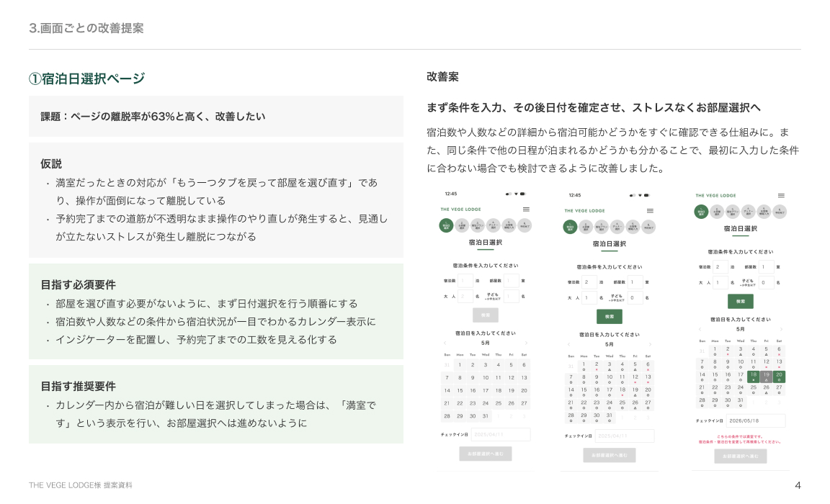Click step 2 circle in right mockup
This screenshot has height=504, width=830.
click(x=717, y=211)
